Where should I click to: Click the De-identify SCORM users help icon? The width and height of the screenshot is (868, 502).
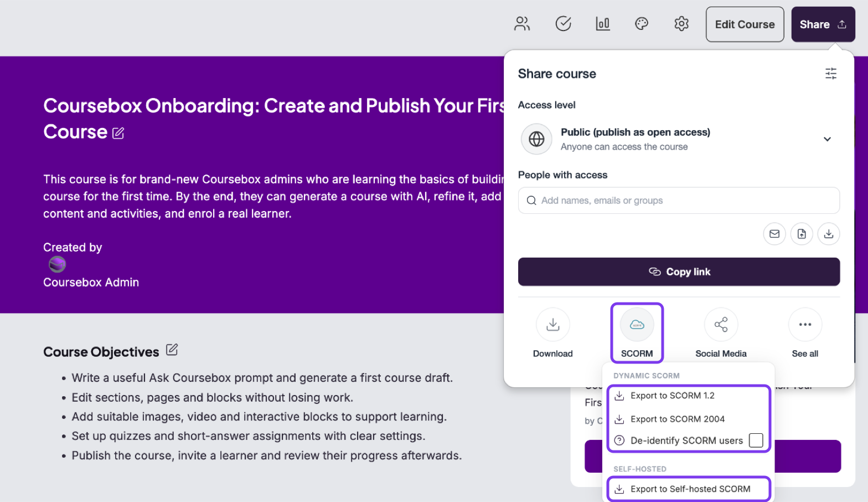[x=619, y=440]
